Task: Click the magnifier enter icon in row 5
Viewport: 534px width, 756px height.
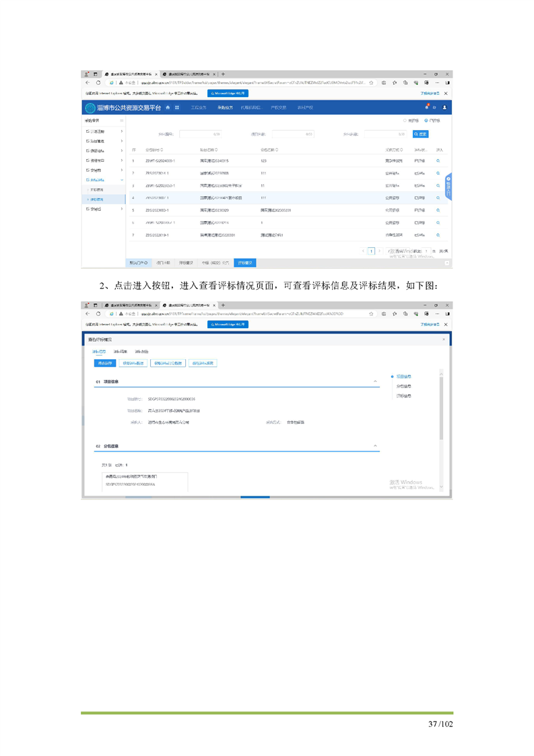Action: pos(438,210)
